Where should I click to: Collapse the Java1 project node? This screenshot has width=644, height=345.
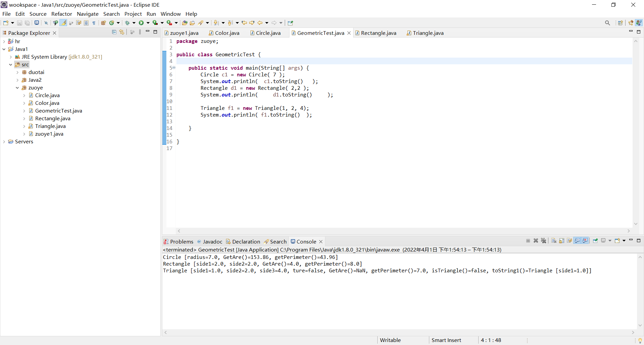pyautogui.click(x=4, y=49)
